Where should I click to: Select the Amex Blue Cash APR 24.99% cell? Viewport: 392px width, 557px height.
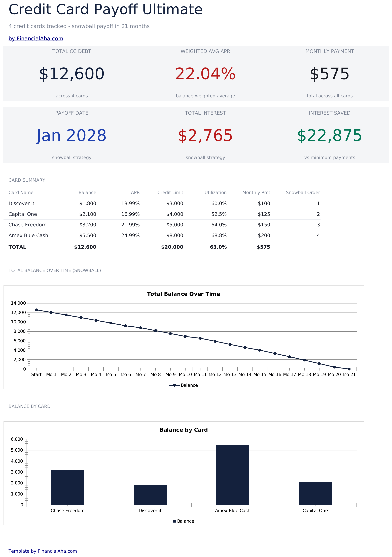[x=130, y=236]
